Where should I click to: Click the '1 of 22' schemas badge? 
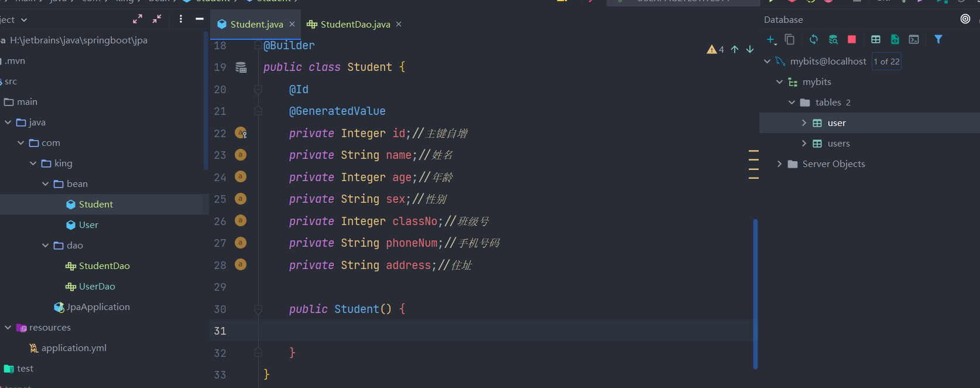886,61
